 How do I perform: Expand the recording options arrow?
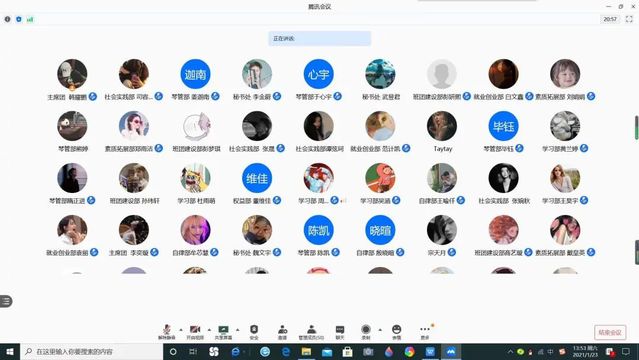[380, 329]
